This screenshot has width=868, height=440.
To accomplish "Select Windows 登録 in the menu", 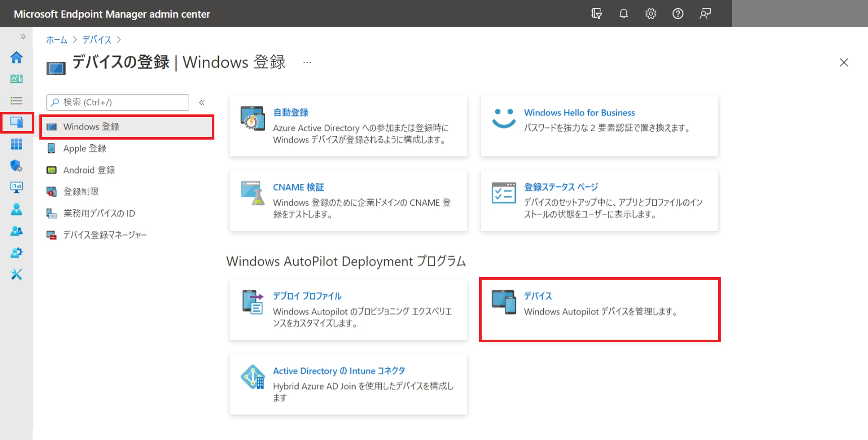I will [x=127, y=127].
